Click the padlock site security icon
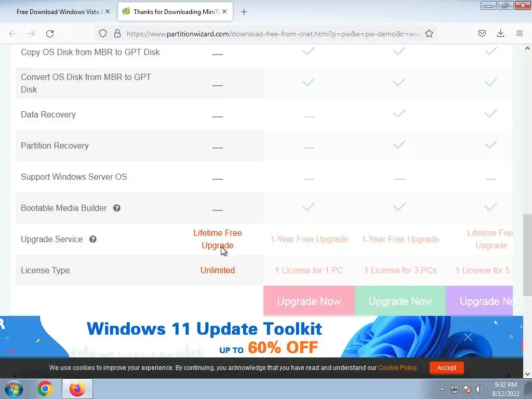Viewport: 532px width, 399px height. (x=117, y=33)
